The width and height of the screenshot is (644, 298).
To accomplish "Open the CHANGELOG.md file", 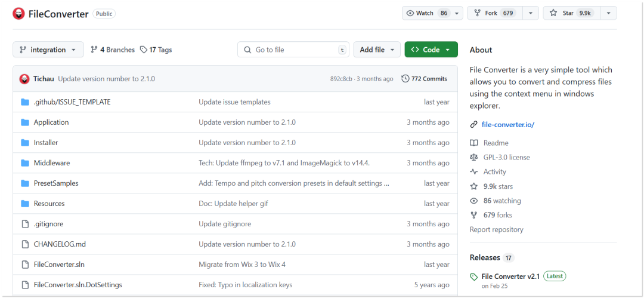I will pyautogui.click(x=60, y=244).
